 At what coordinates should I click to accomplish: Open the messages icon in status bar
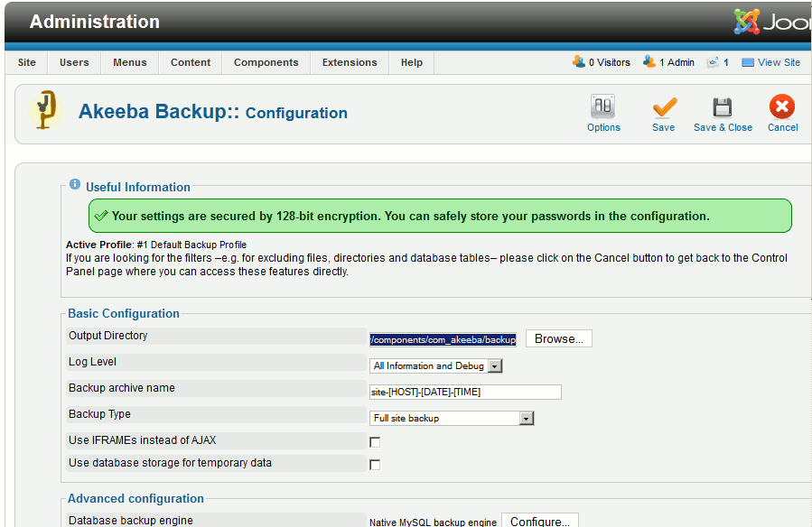pyautogui.click(x=713, y=62)
